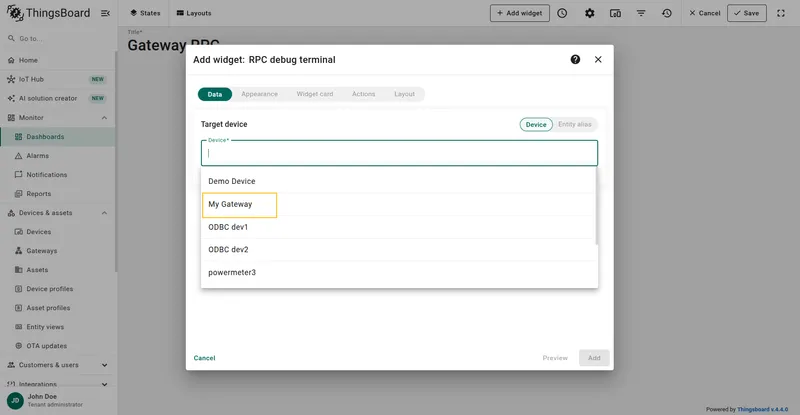
Task: Toggle fullscreen mode icon
Action: pyautogui.click(x=781, y=13)
